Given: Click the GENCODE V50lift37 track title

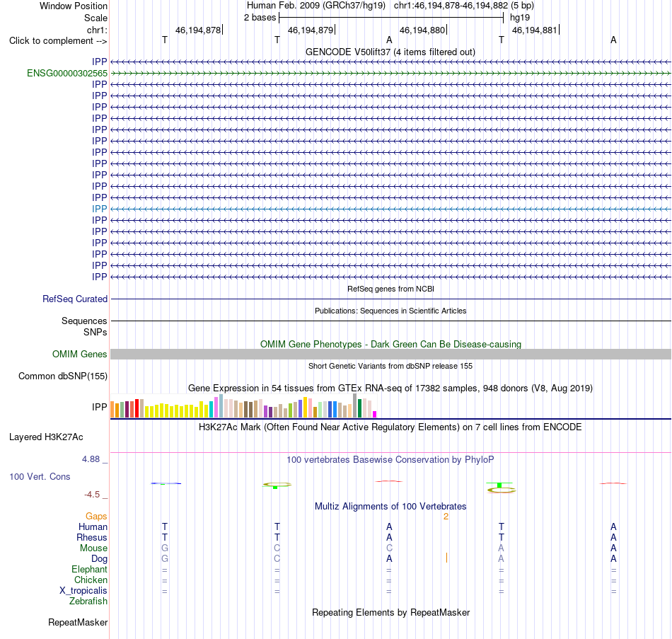Looking at the screenshot, I should coord(390,52).
